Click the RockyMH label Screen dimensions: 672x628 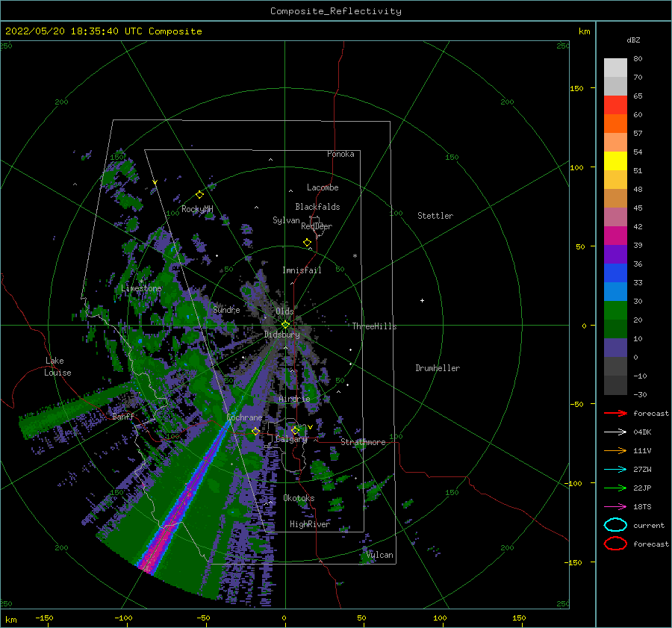pyautogui.click(x=197, y=209)
